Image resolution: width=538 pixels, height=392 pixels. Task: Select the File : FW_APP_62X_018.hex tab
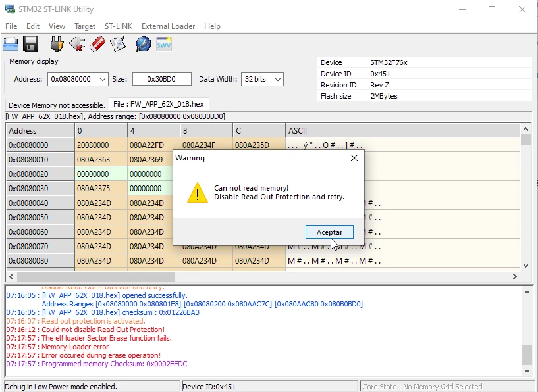[159, 104]
